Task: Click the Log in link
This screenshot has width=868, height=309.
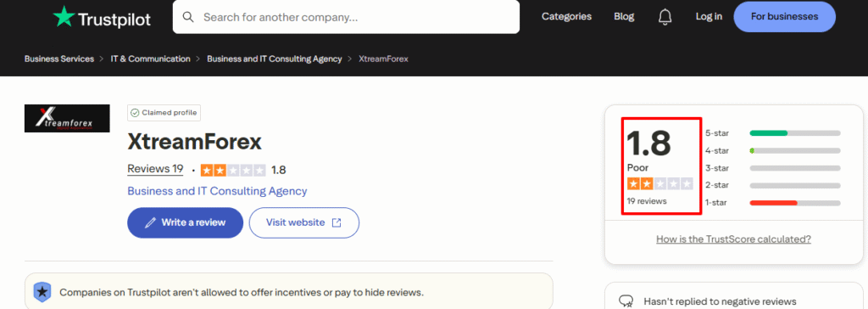Action: [709, 17]
